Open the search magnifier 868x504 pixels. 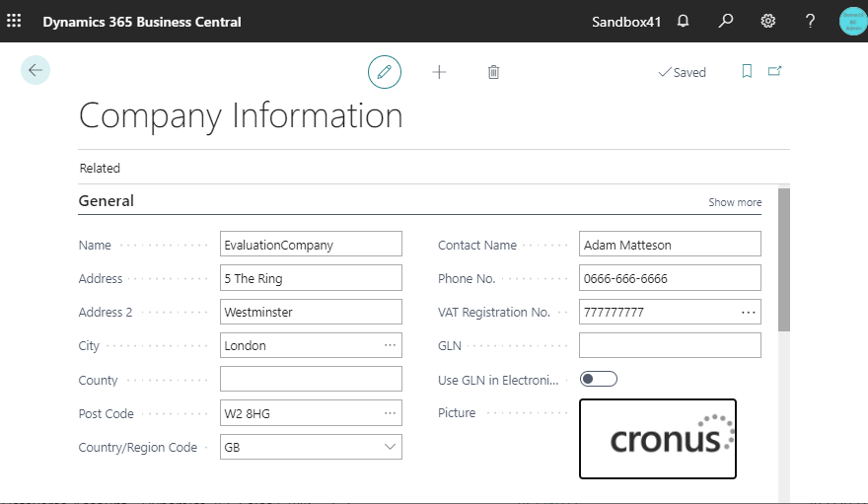[725, 21]
